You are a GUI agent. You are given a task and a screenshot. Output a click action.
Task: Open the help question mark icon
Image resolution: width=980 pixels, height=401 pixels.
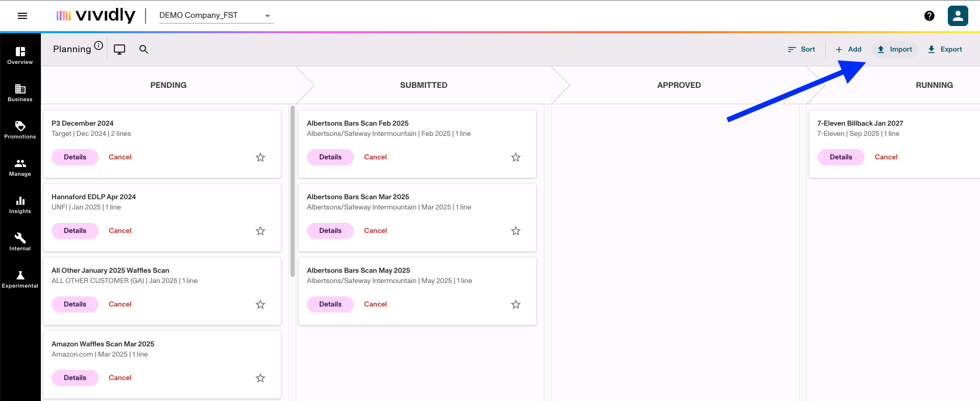[x=929, y=16]
